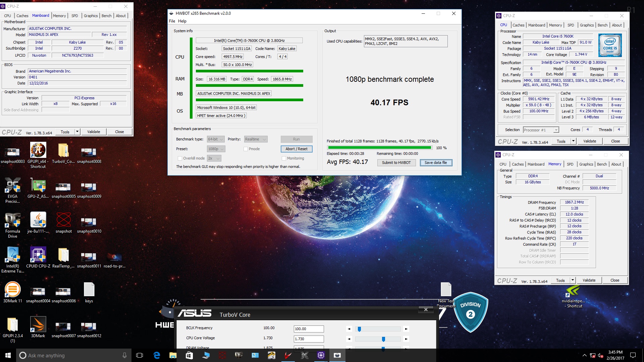Click CPU-Z purple chip taskbar icon
The width and height of the screenshot is (644, 362).
tap(321, 355)
